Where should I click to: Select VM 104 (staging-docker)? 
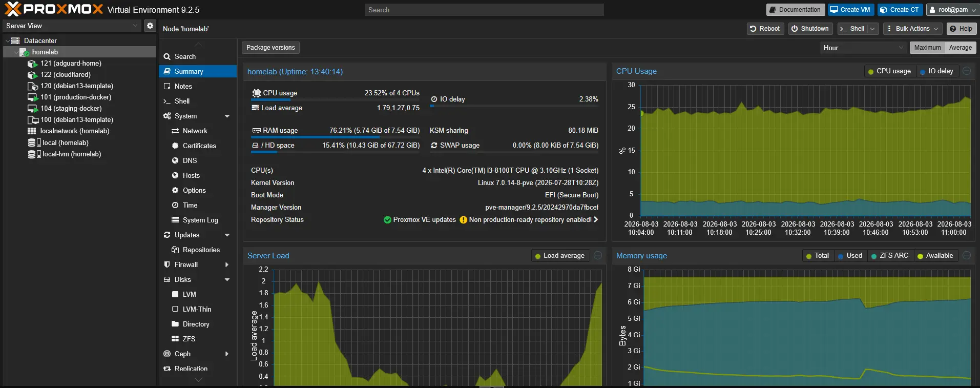pos(71,108)
